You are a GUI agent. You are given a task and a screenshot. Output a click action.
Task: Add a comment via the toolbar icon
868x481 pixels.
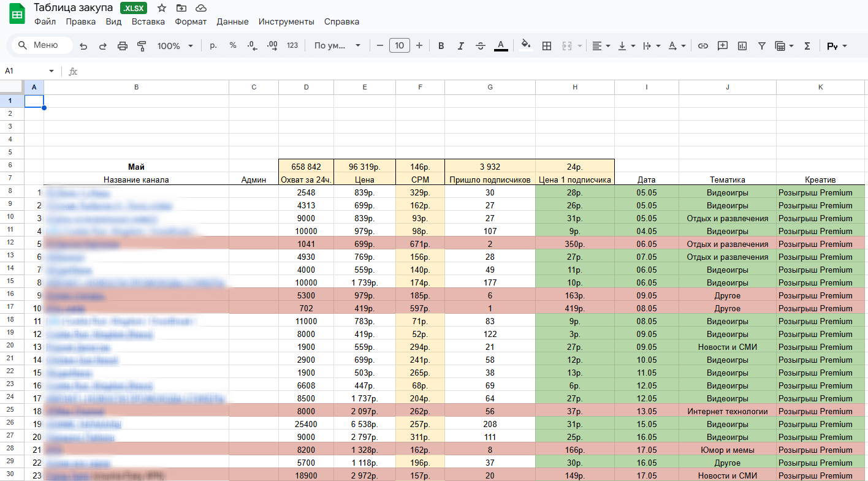point(723,46)
